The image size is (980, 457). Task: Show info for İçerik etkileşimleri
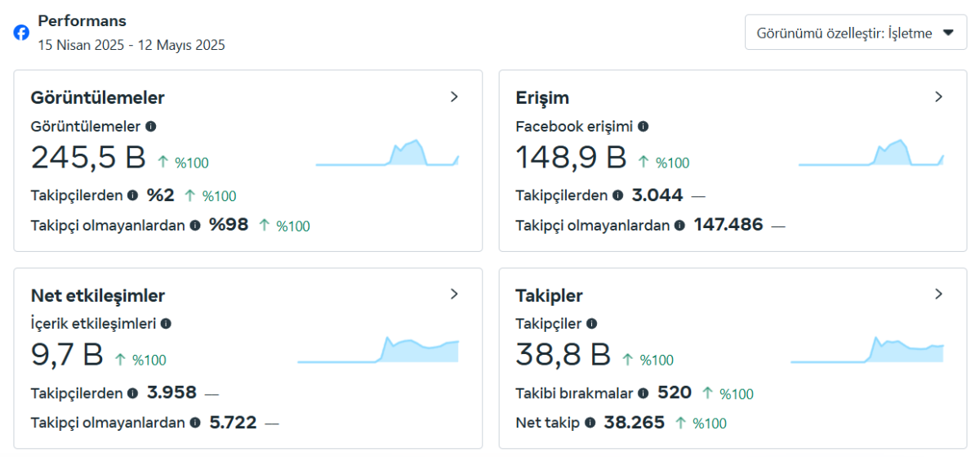[166, 324]
